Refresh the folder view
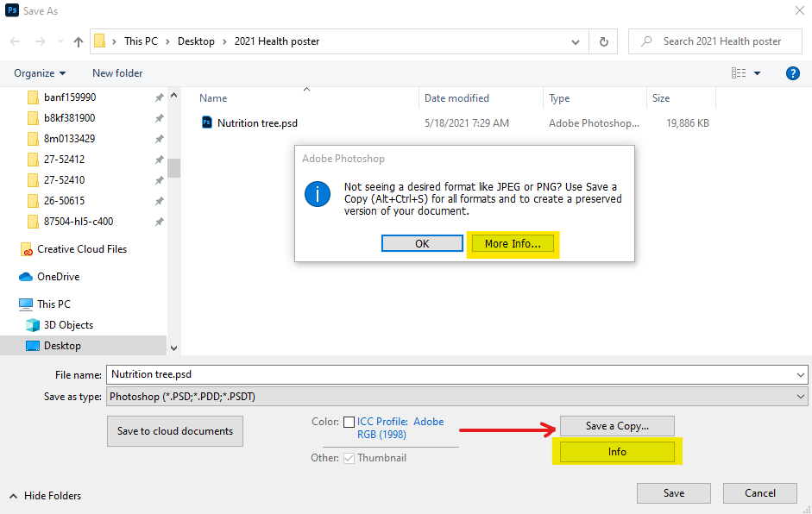This screenshot has height=514, width=812. point(604,41)
